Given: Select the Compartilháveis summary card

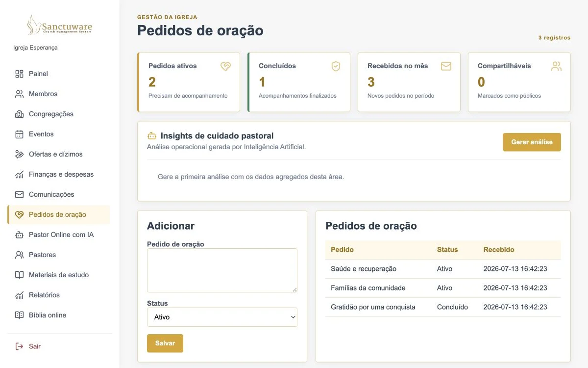Looking at the screenshot, I should coord(519,82).
